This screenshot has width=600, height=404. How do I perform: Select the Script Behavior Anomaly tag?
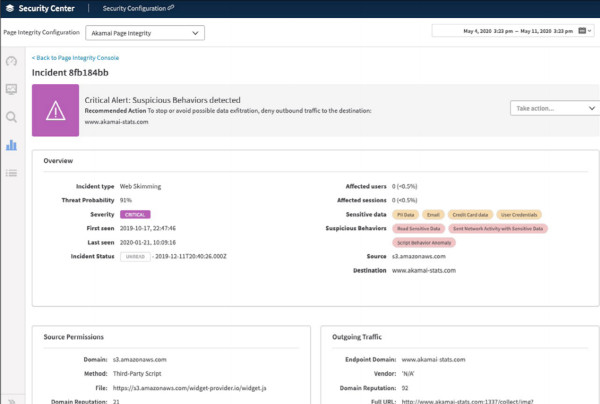[424, 243]
